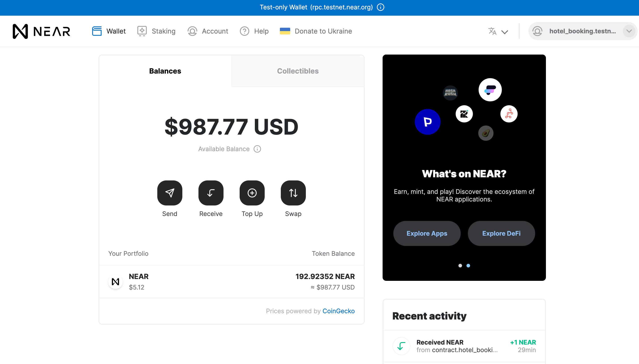Screen dimensions: 639x364
Task: Click the Top Up plus button
Action: pyautogui.click(x=252, y=193)
